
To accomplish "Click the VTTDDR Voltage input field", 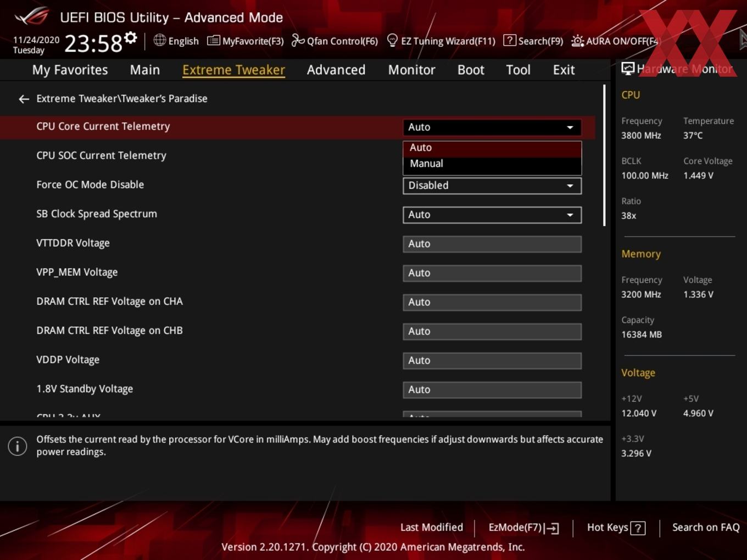I will (x=492, y=244).
